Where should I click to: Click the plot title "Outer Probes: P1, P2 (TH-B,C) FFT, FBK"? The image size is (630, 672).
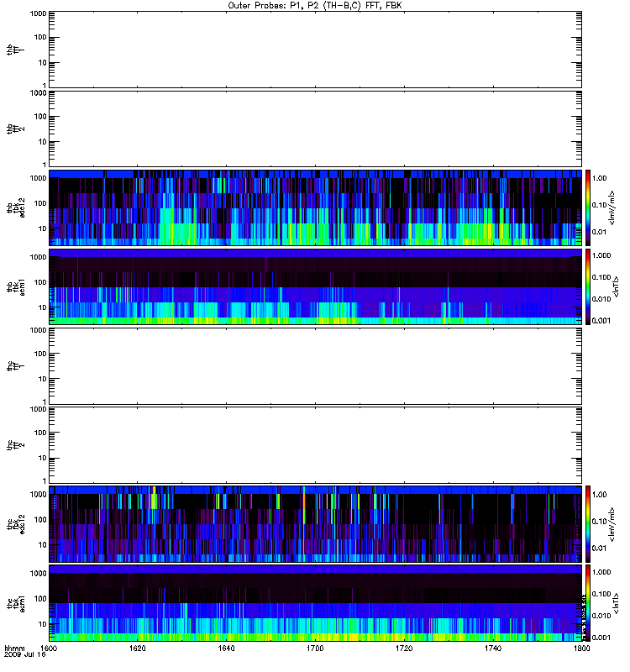click(315, 6)
